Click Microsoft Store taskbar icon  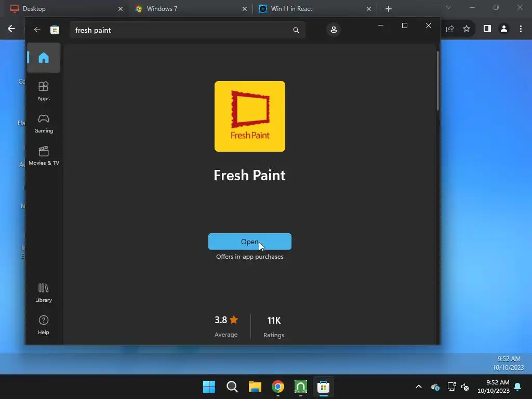pos(323,387)
